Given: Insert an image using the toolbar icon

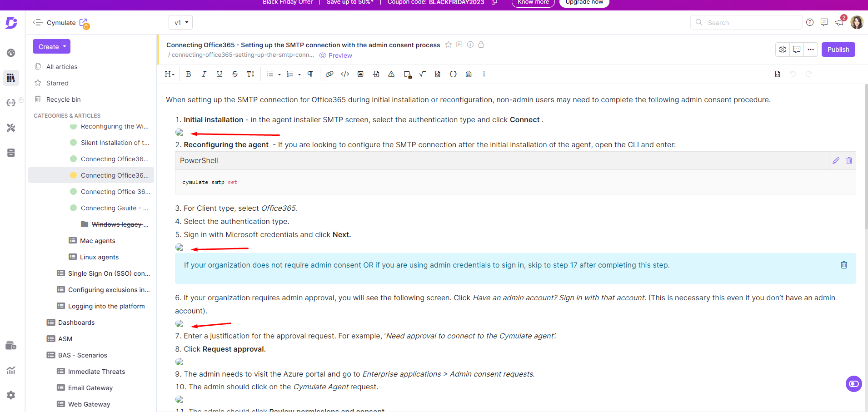Looking at the screenshot, I should [360, 74].
